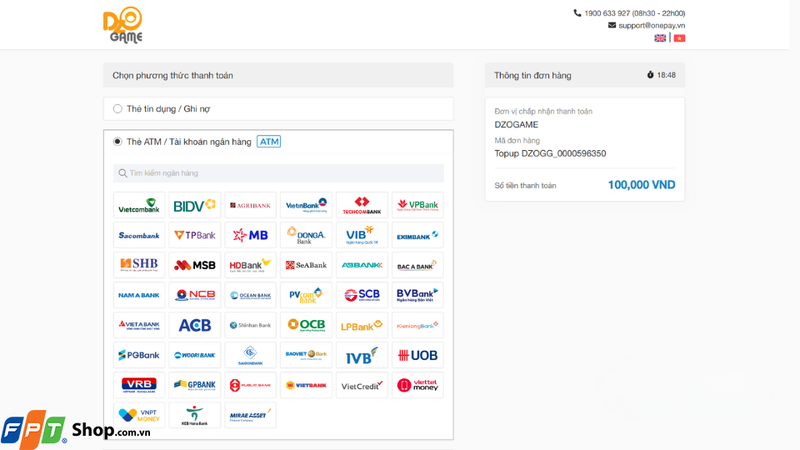The height and width of the screenshot is (450, 800).
Task: Switch language to English flag
Action: [660, 38]
